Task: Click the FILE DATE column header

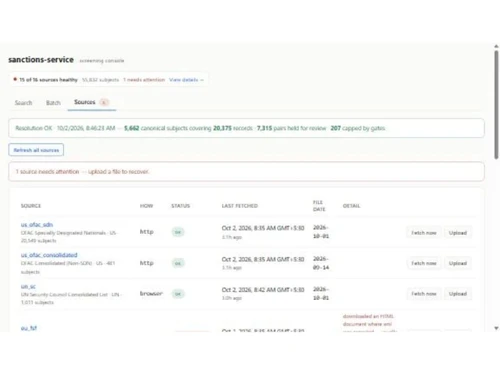Action: tap(319, 206)
